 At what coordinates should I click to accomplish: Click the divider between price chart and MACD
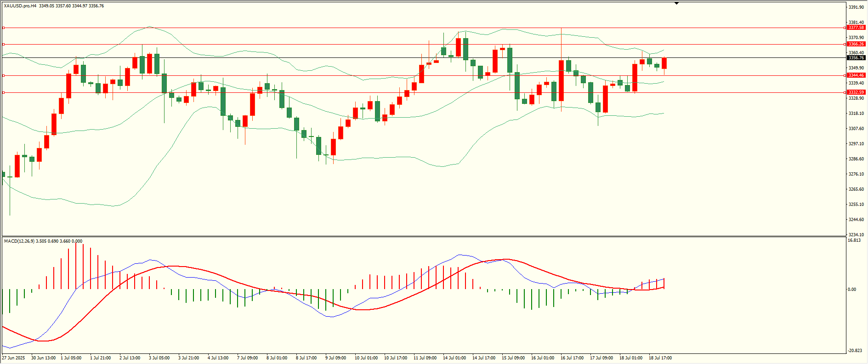[x=424, y=236]
